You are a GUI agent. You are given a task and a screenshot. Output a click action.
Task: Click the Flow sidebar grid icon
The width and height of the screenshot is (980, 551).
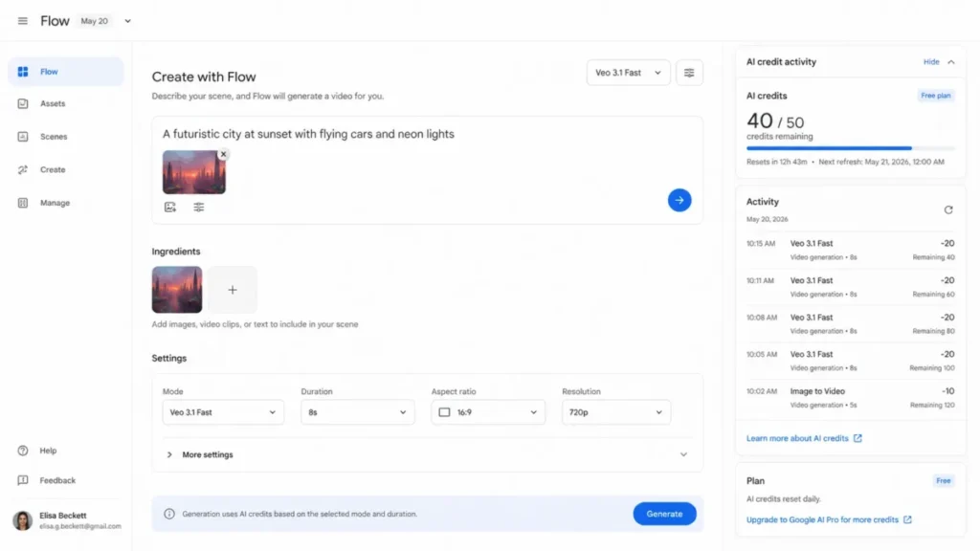point(23,72)
